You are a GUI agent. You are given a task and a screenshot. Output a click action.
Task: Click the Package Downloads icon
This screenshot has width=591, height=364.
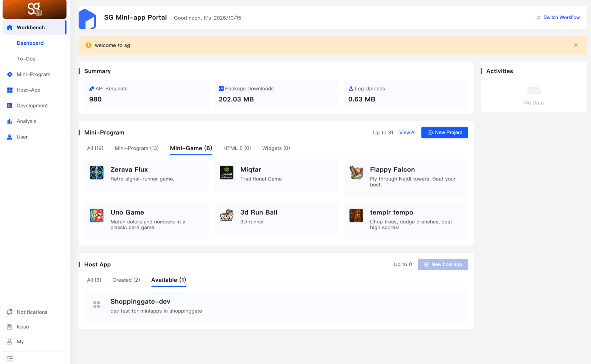(x=221, y=89)
